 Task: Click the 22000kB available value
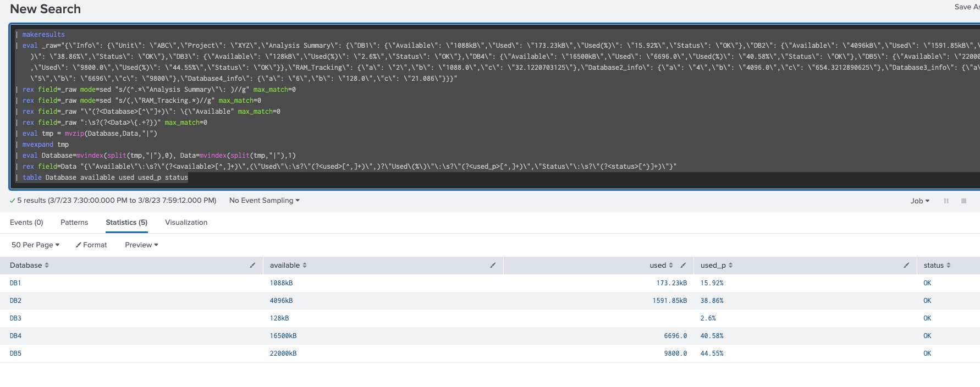[283, 353]
